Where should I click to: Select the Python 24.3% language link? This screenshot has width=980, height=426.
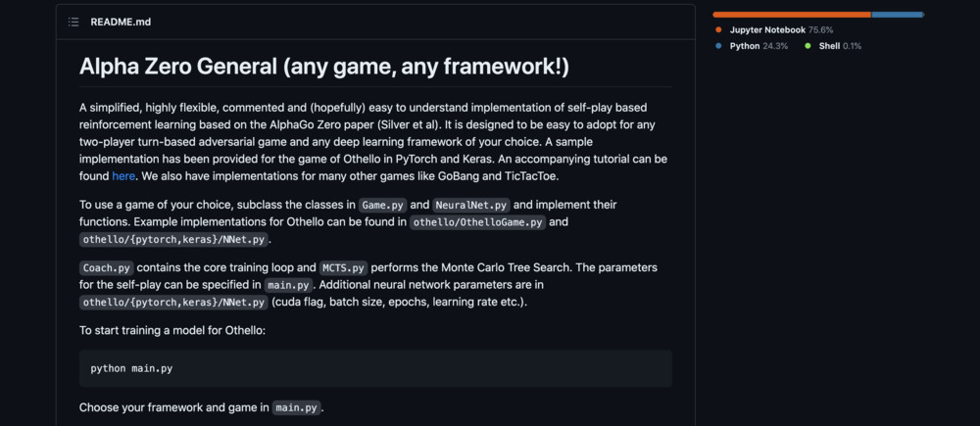tap(759, 46)
